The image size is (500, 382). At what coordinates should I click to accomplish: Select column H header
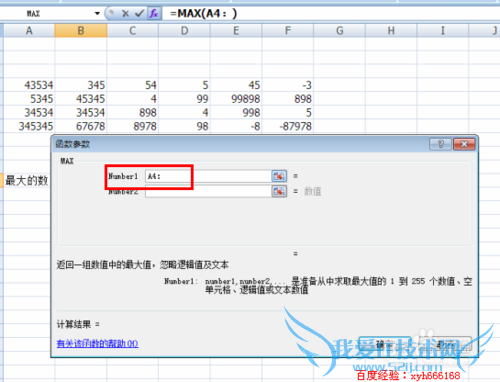click(391, 31)
